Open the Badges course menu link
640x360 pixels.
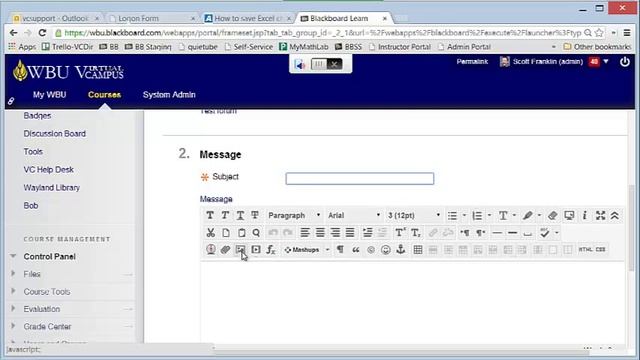37,116
